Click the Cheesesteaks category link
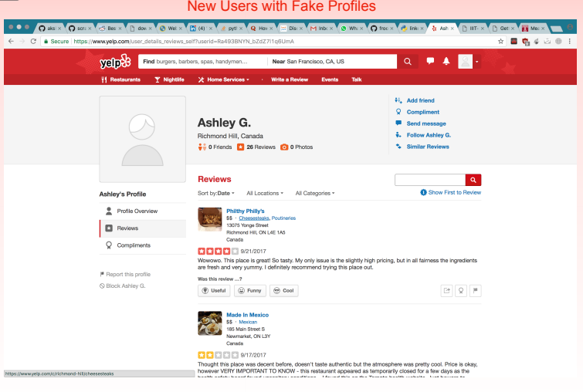 tap(254, 218)
